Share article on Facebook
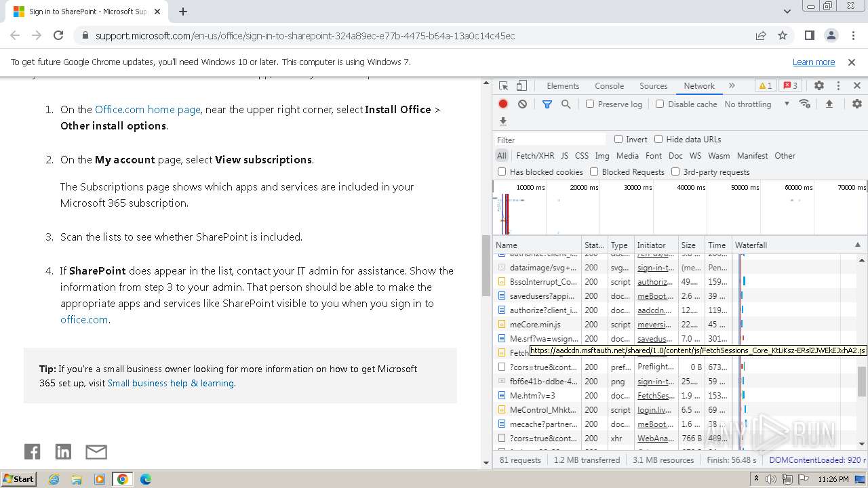The image size is (868, 488). tap(32, 452)
